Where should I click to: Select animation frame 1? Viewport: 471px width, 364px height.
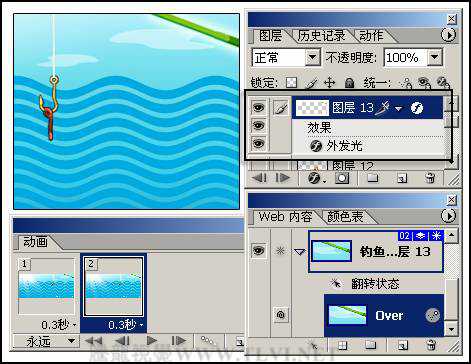46,287
